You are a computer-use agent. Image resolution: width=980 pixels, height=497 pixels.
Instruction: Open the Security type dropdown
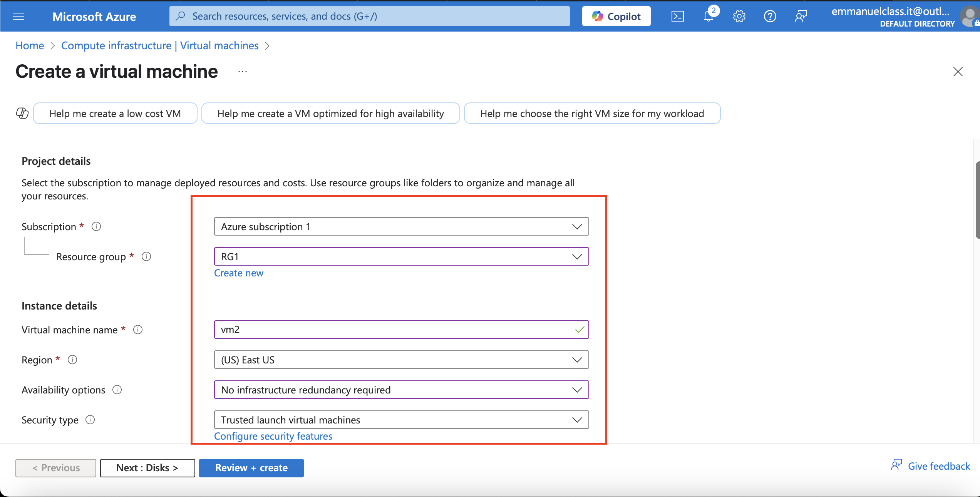(401, 420)
